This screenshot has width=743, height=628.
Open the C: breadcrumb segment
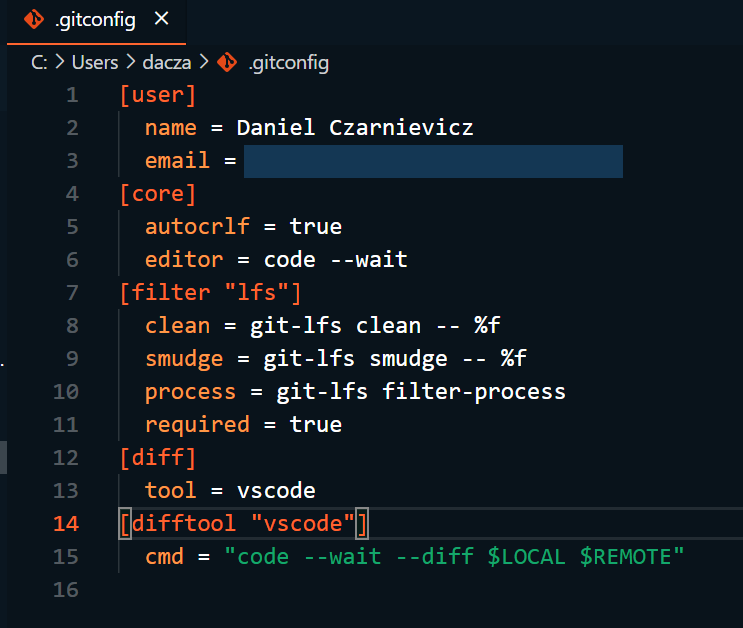[x=39, y=62]
